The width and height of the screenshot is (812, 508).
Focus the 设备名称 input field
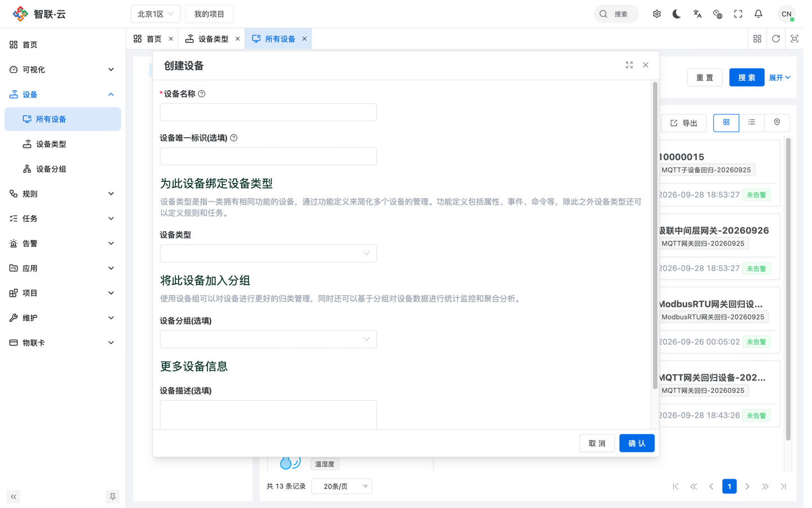[x=268, y=112]
